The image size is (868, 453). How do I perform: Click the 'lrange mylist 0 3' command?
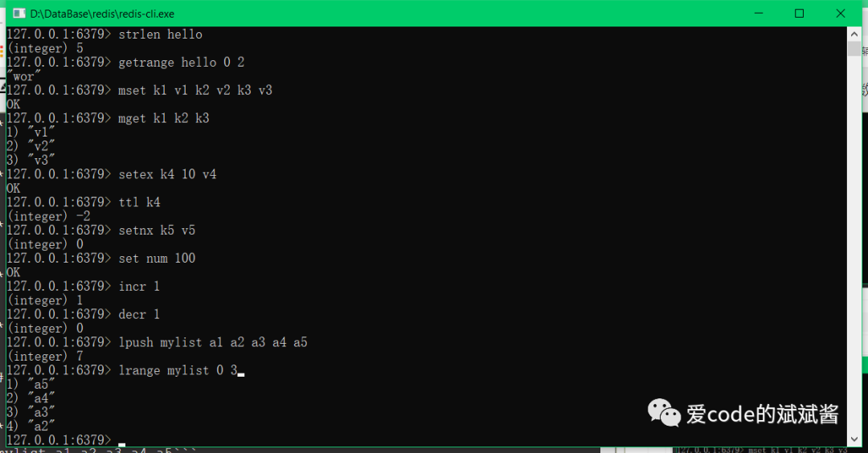178,370
